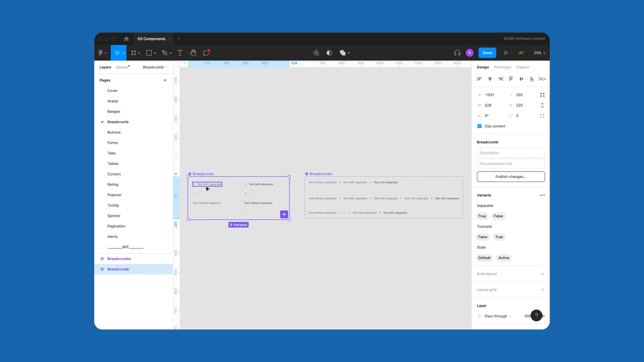This screenshot has height=362, width=644.
Task: Select Separater value True
Action: [482, 216]
